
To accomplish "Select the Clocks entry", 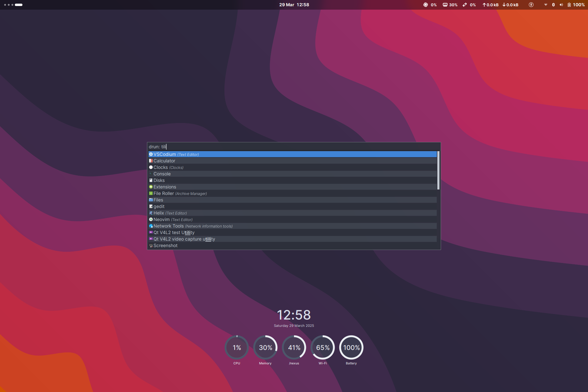I will pos(292,167).
